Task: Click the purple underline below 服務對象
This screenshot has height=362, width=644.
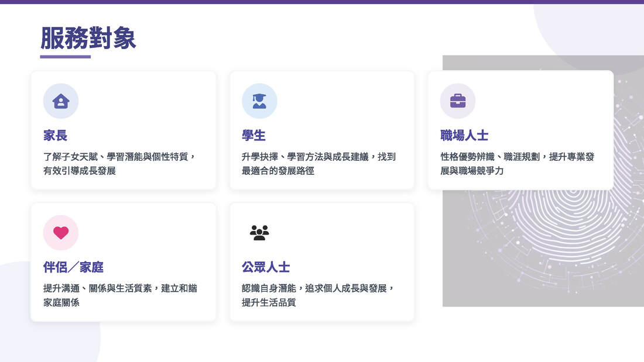Action: (x=64, y=56)
